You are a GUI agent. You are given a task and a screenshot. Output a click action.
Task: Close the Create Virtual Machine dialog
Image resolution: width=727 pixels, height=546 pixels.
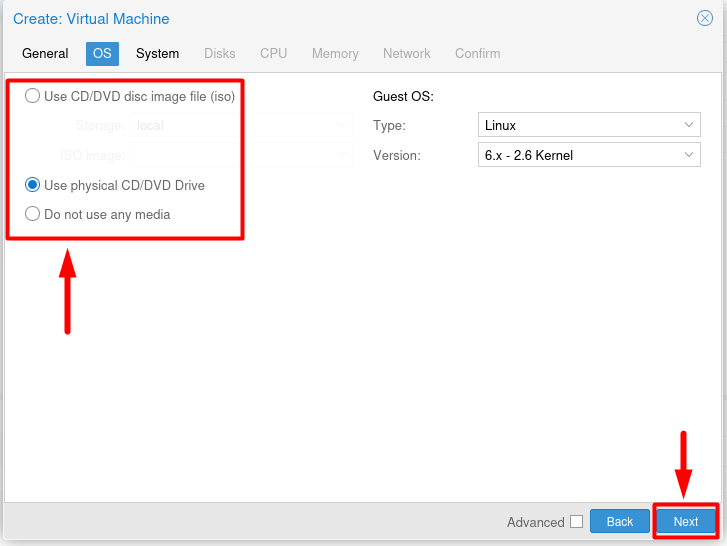tap(704, 18)
